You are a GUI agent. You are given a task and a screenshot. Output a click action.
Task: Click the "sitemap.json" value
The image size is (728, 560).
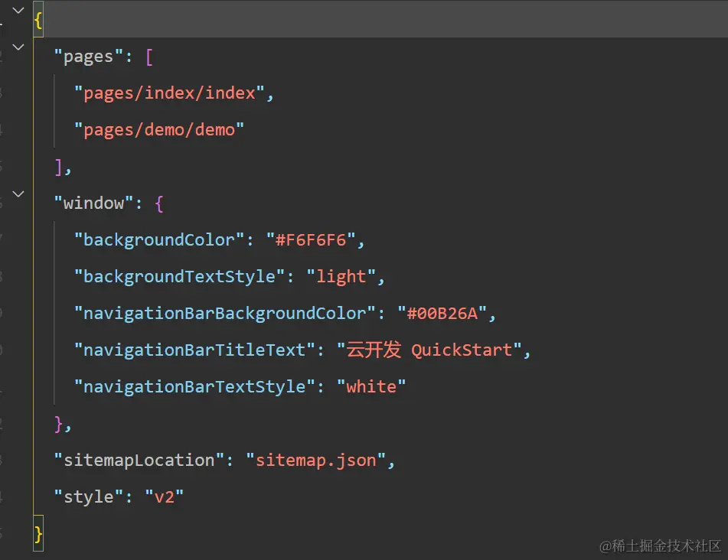pos(315,461)
